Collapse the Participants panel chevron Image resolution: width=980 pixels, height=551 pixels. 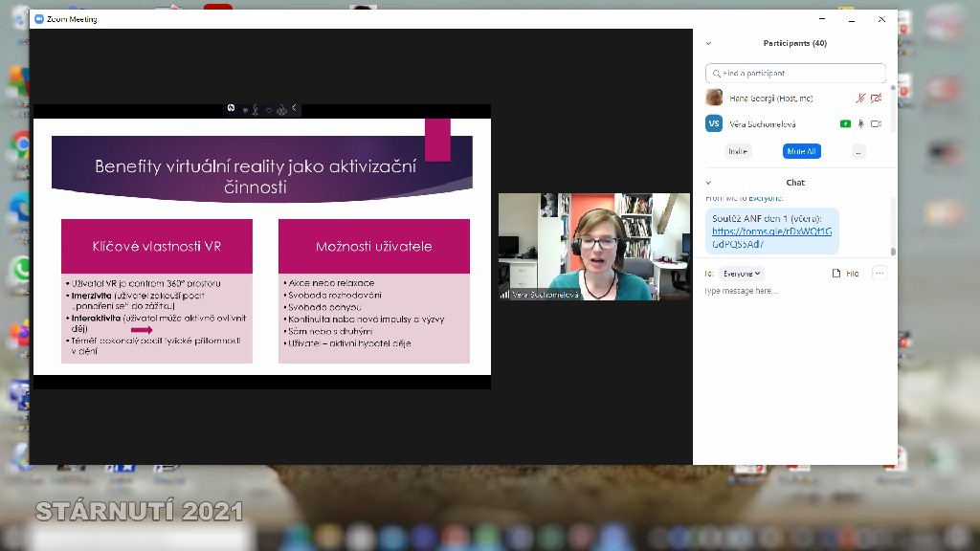coord(709,43)
